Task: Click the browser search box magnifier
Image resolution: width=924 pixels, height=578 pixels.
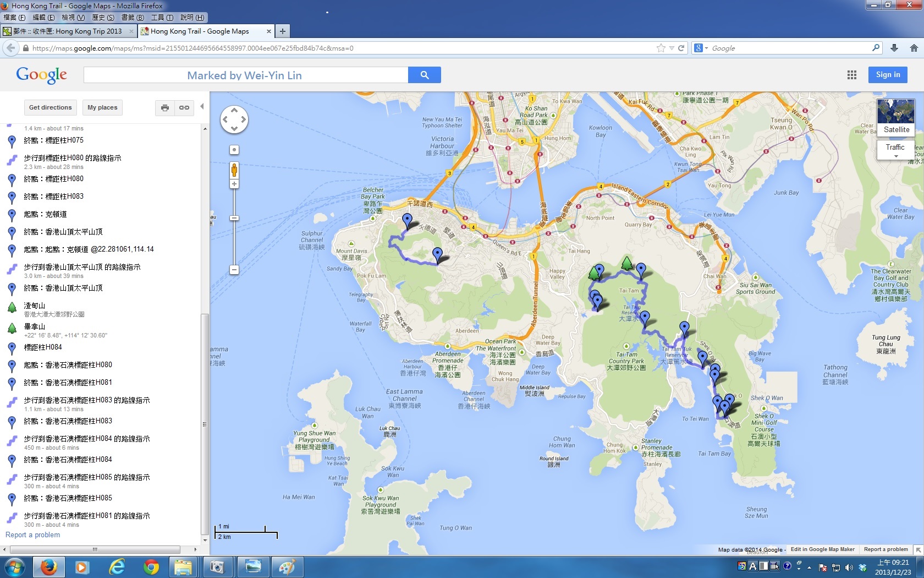Action: (x=876, y=48)
